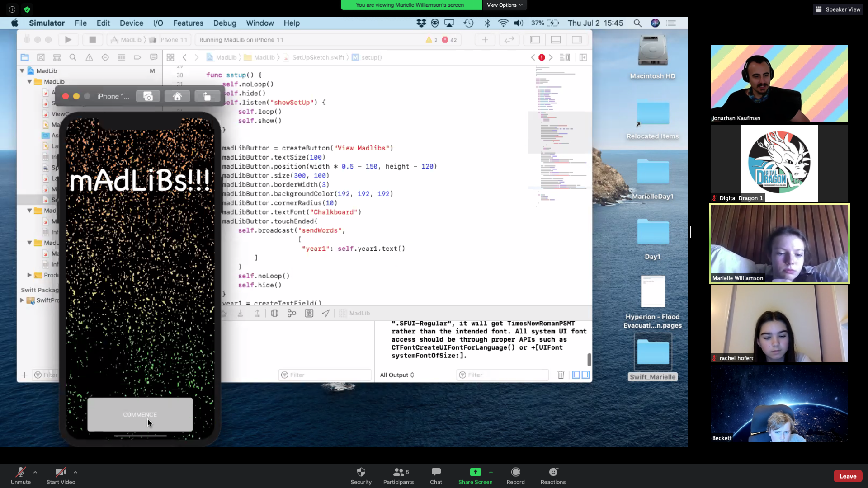Enable Split view icon in editor toolbar
The image size is (868, 488).
point(583,57)
